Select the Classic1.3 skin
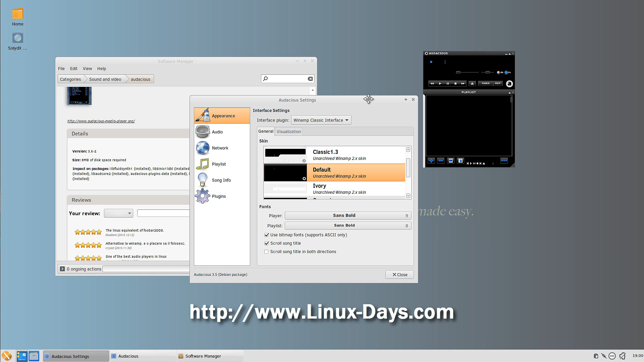Image resolution: width=644 pixels, height=362 pixels. tap(334, 155)
